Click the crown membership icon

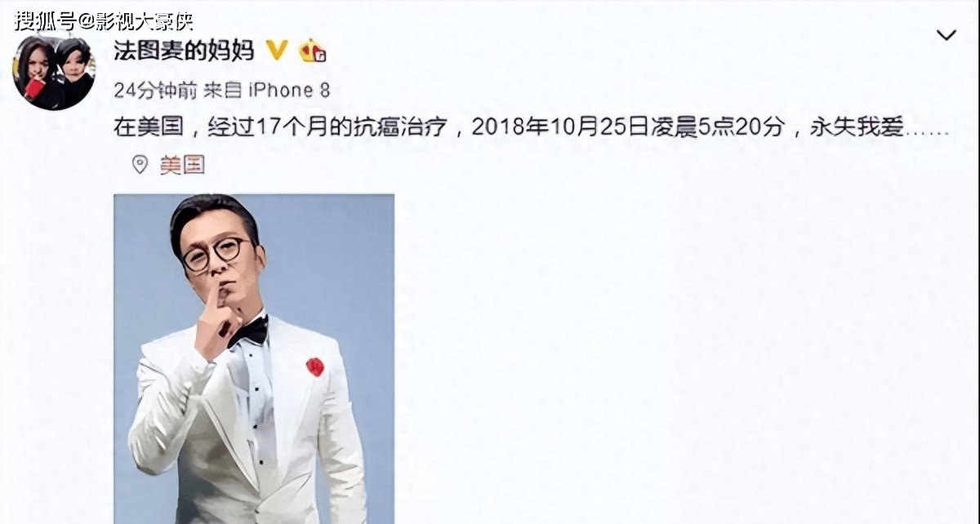(313, 51)
